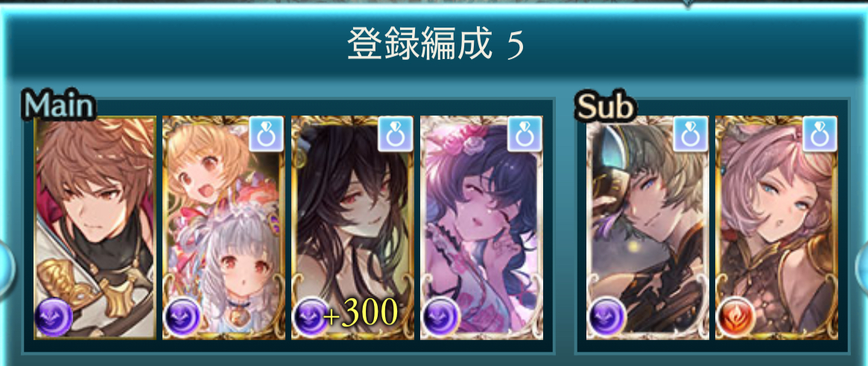Screen dimensions: 868x366
Task: Click the dark element icon on the rose-haired girl
Action: pyautogui.click(x=440, y=317)
